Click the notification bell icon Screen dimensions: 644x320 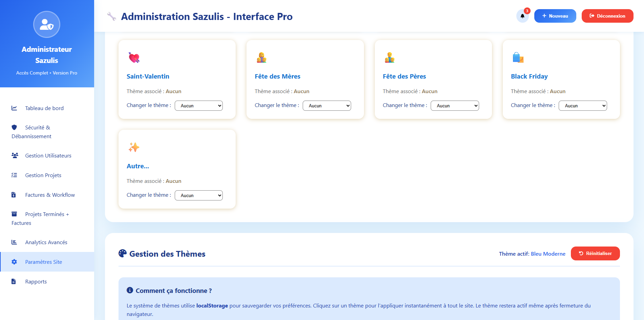click(522, 16)
